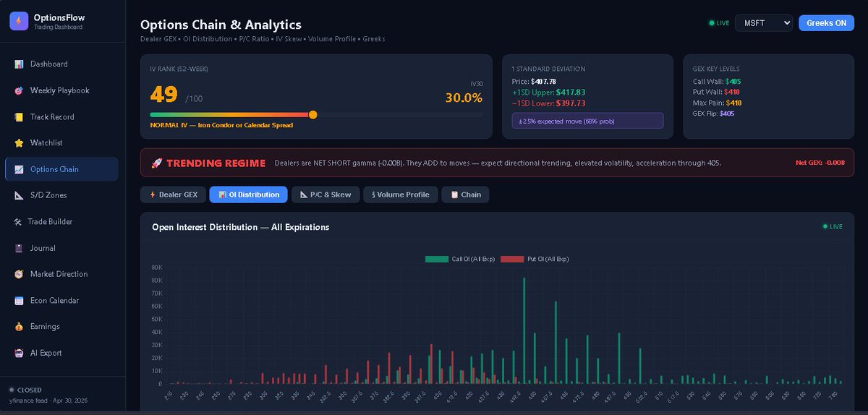The image size is (868, 415).
Task: Click the −1SD Lower value $397.73
Action: pos(571,103)
